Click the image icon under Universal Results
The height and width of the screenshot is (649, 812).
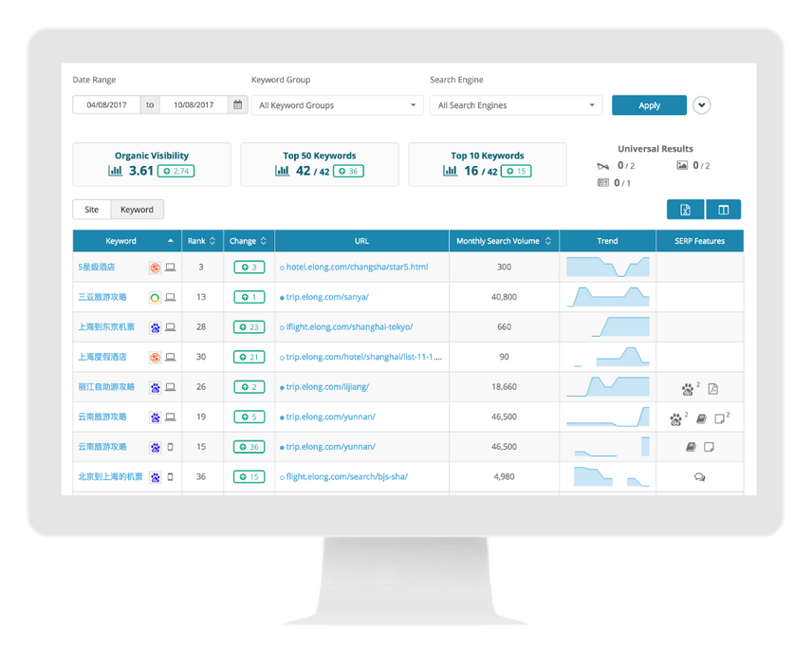coord(682,166)
